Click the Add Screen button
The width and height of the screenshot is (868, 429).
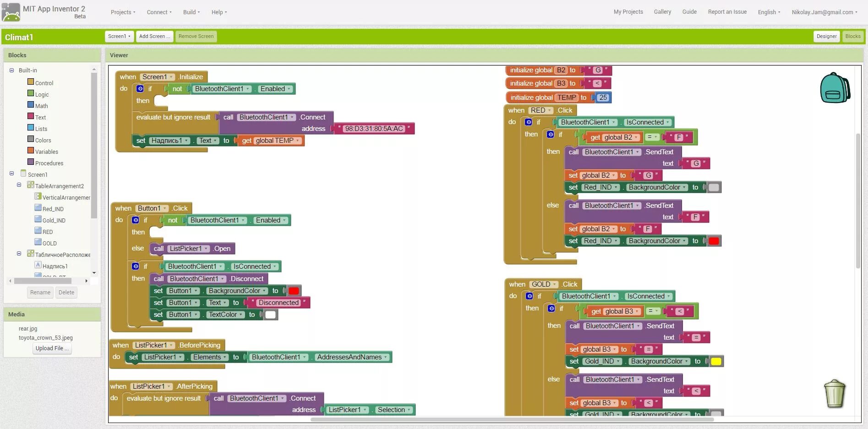154,36
